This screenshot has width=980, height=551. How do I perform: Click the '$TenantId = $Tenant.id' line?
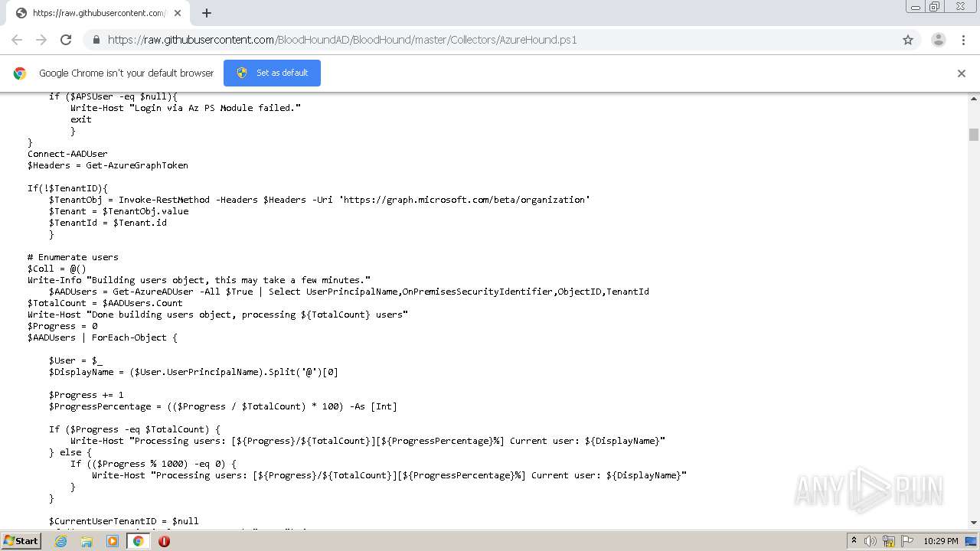pos(108,223)
